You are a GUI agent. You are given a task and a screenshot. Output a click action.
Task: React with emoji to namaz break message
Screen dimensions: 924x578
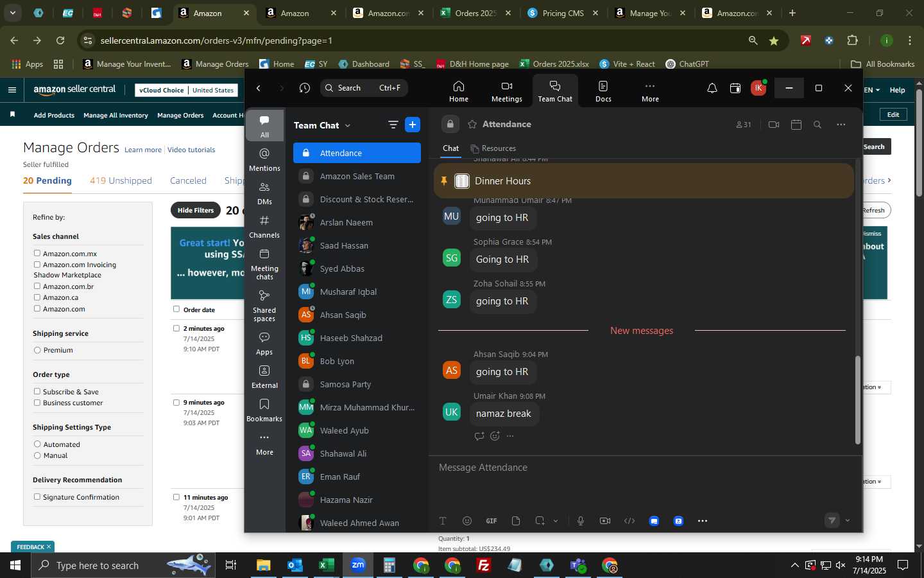(495, 436)
